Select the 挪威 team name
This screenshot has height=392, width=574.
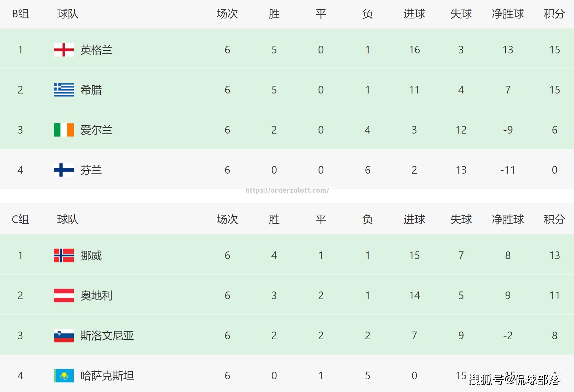[x=91, y=255]
